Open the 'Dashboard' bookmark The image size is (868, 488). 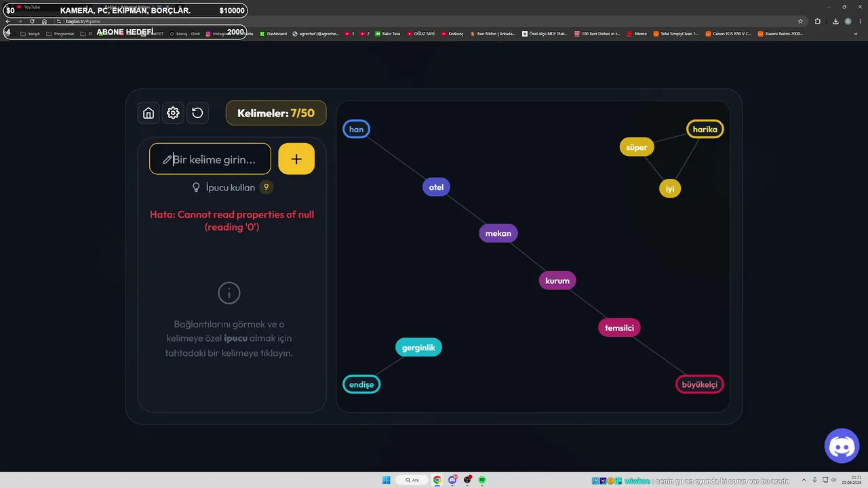(x=273, y=33)
